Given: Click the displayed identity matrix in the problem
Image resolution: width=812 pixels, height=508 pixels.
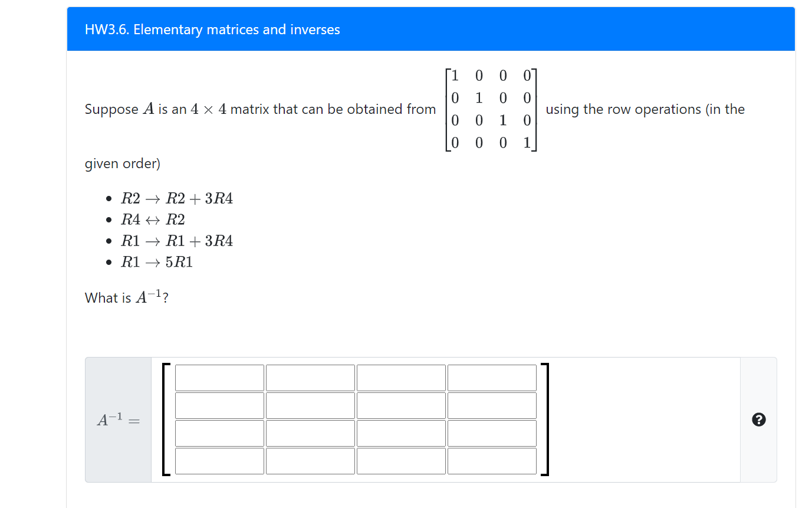Looking at the screenshot, I should click(490, 109).
